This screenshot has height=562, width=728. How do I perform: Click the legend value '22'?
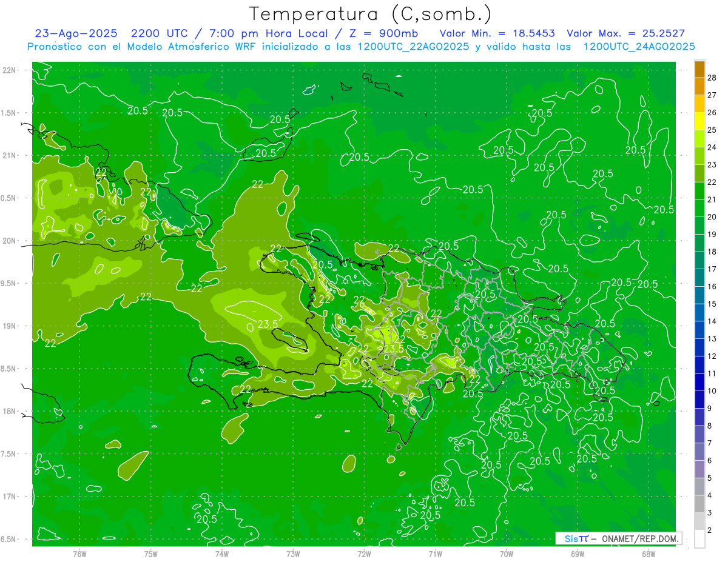pos(712,182)
